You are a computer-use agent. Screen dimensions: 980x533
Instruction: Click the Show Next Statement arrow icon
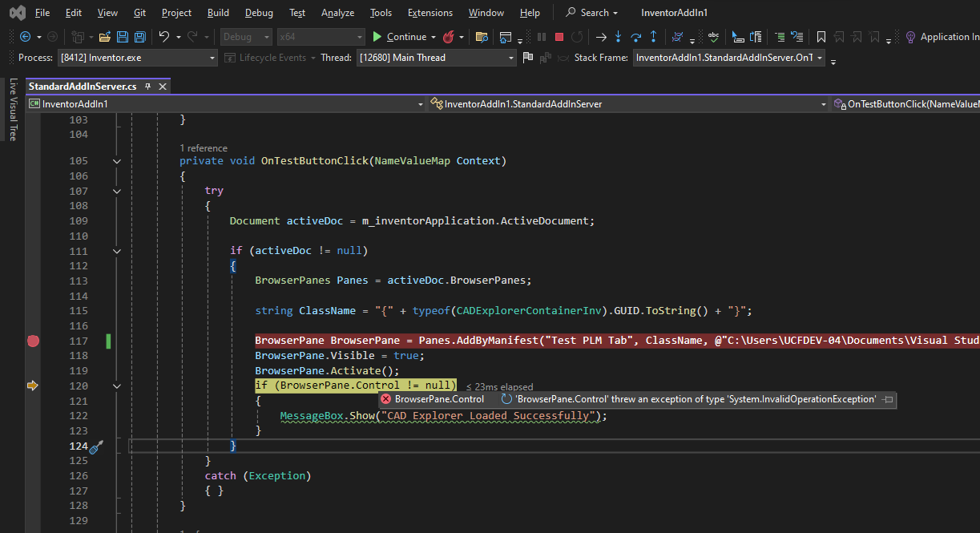(x=601, y=36)
